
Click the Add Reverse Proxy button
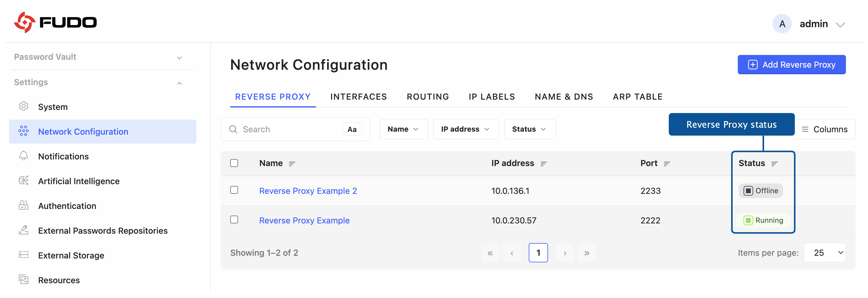(x=791, y=65)
